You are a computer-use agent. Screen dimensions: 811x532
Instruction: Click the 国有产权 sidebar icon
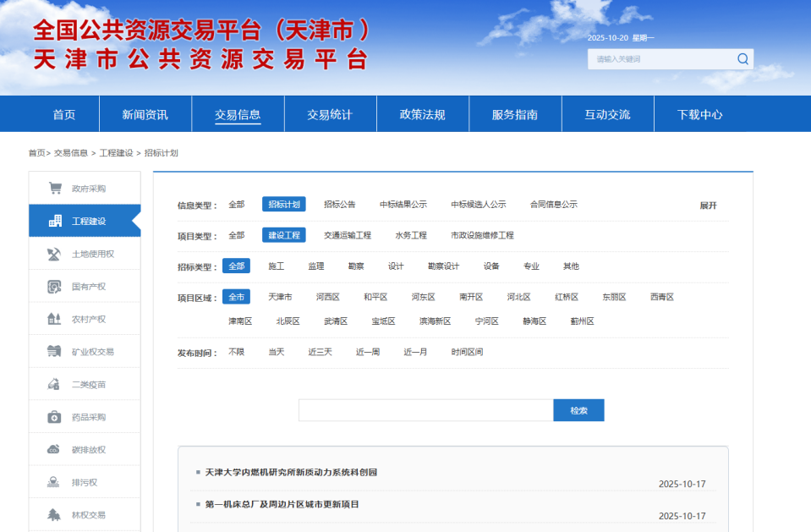pyautogui.click(x=52, y=286)
